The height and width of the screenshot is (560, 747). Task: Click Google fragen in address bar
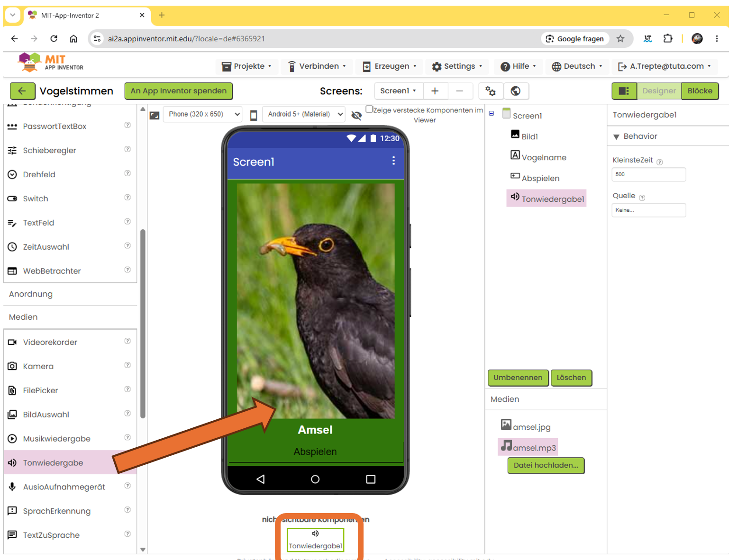(x=575, y=39)
